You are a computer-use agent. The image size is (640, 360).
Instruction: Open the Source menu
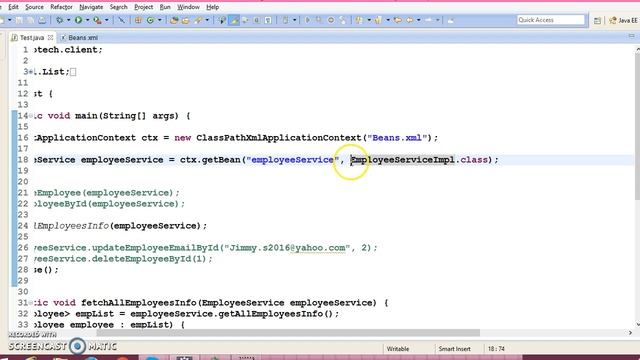coord(34,7)
